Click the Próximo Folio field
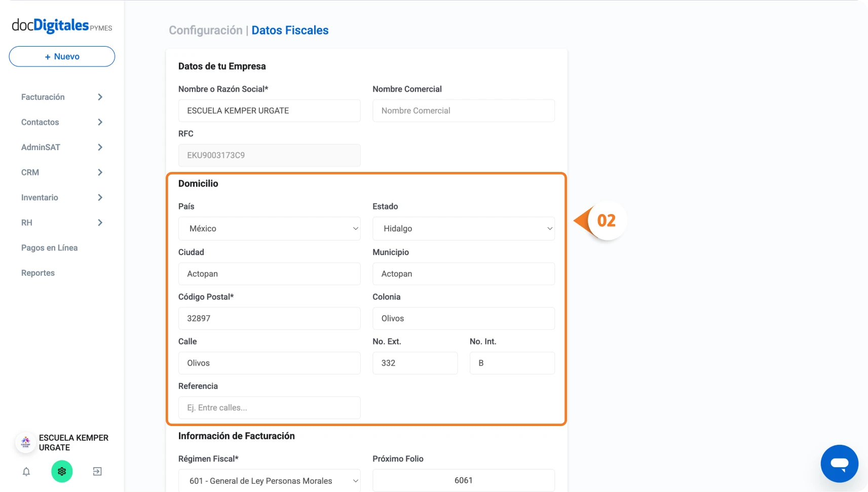 (x=464, y=480)
